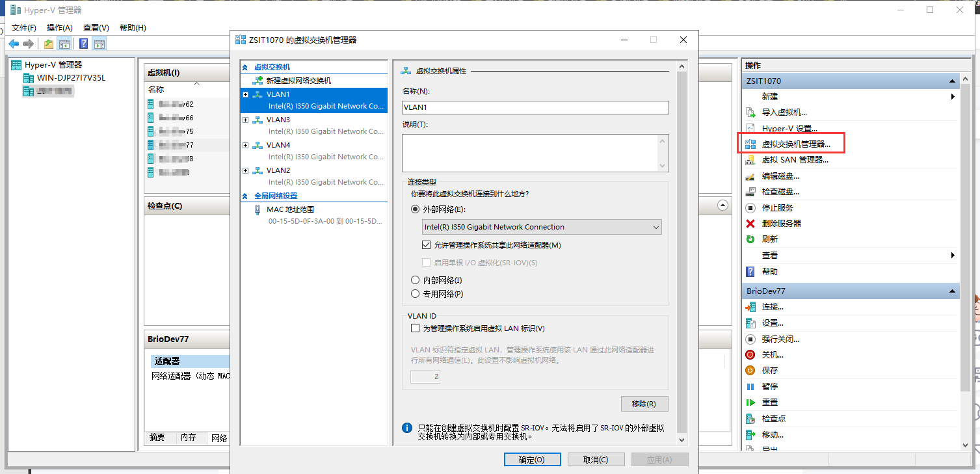Expand the VLAN2 switch tree node

[x=245, y=170]
